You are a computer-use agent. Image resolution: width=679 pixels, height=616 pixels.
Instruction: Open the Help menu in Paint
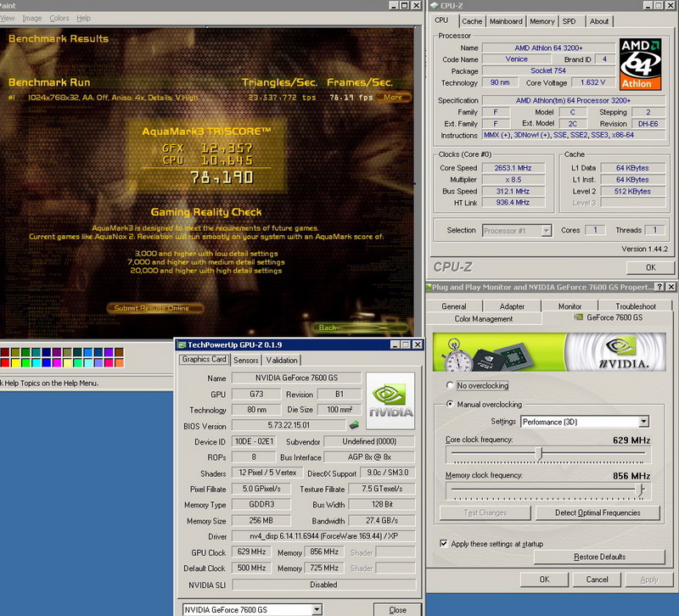pyautogui.click(x=83, y=18)
